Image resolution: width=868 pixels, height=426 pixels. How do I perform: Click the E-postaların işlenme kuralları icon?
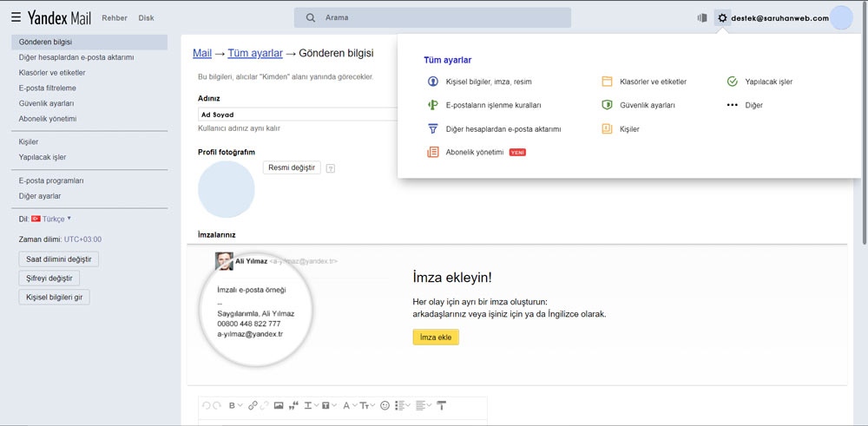coord(433,105)
